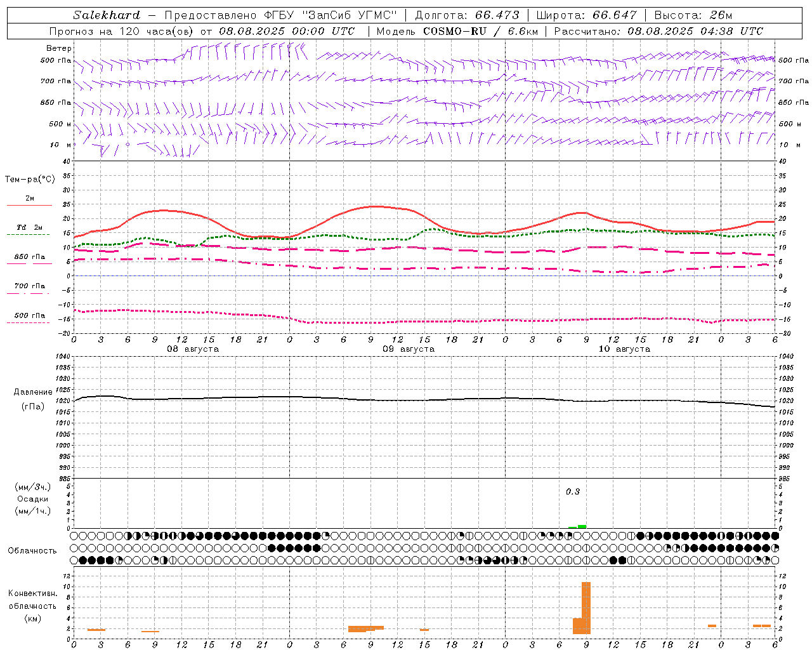The image size is (812, 650).
Task: Click the 'Облачность' cloudiness label
Action: (32, 551)
